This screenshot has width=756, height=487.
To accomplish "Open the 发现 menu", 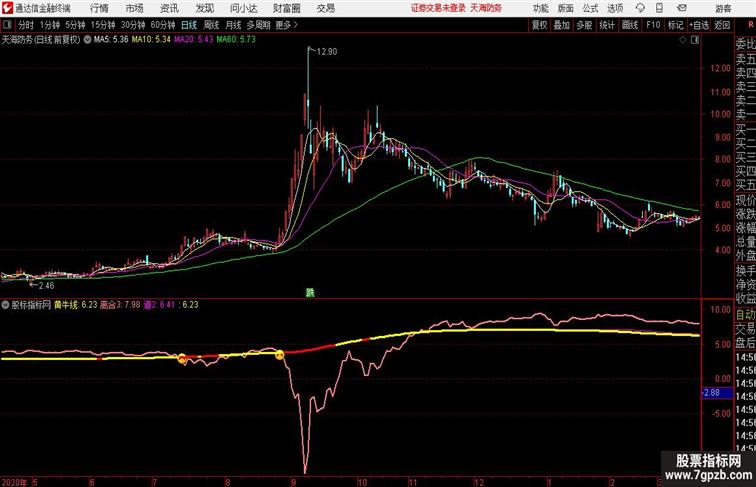I will click(x=204, y=8).
